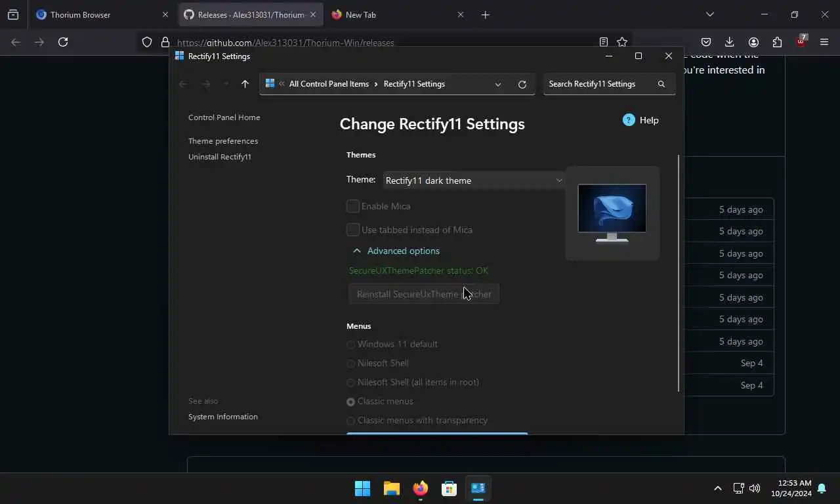
Task: Click the back arrow in Rectify11 Settings window
Action: 183,84
